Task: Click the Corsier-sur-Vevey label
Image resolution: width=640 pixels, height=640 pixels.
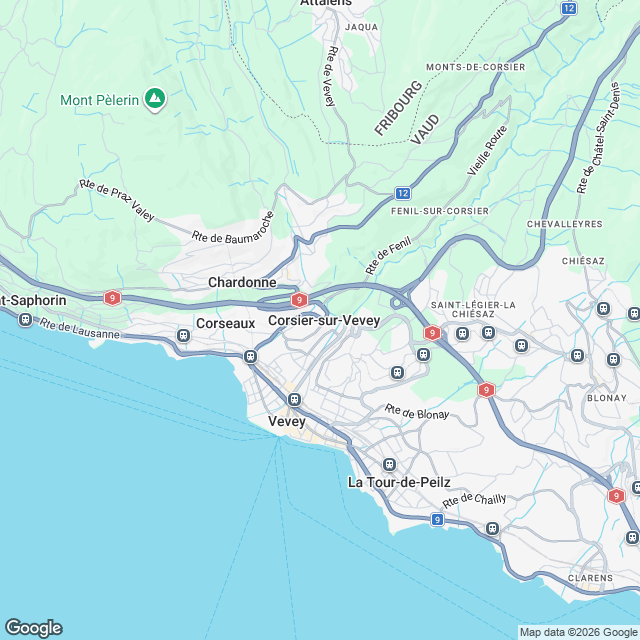Action: click(324, 320)
